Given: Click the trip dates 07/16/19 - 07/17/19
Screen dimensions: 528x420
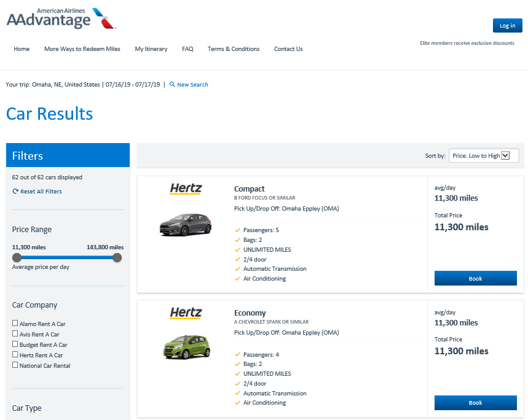Looking at the screenshot, I should point(133,84).
